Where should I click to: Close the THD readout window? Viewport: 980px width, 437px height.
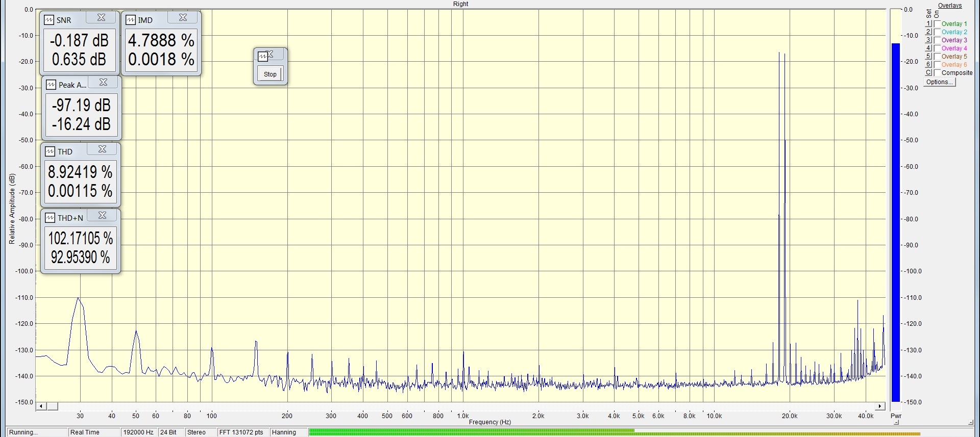coord(102,149)
